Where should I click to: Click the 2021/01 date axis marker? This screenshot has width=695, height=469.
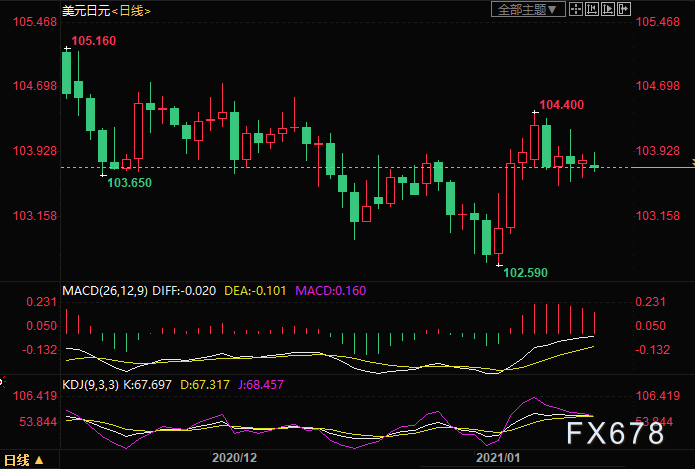tap(497, 458)
